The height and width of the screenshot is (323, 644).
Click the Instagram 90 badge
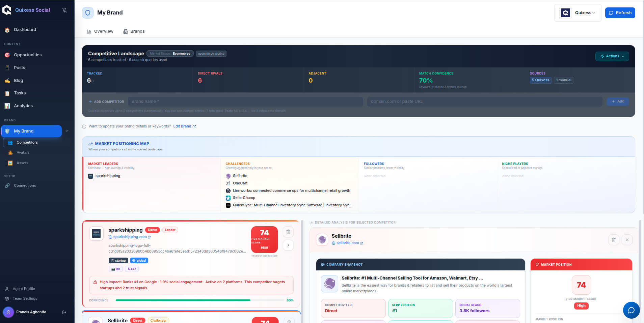(115, 269)
